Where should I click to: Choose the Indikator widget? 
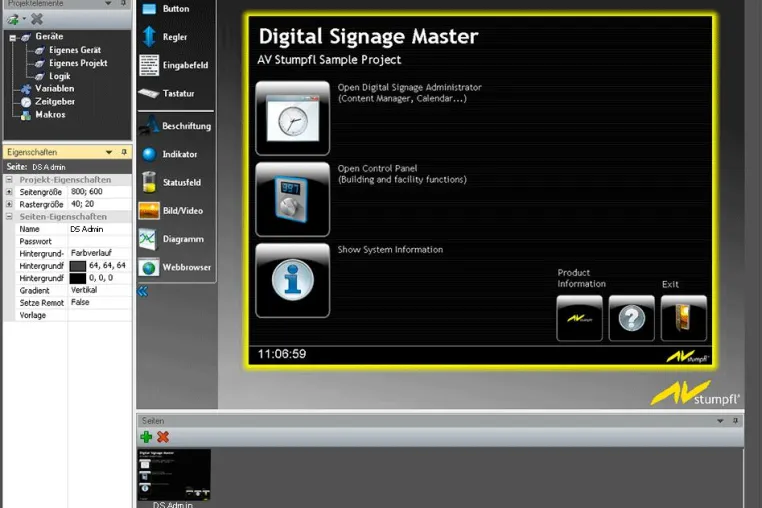tap(149, 154)
